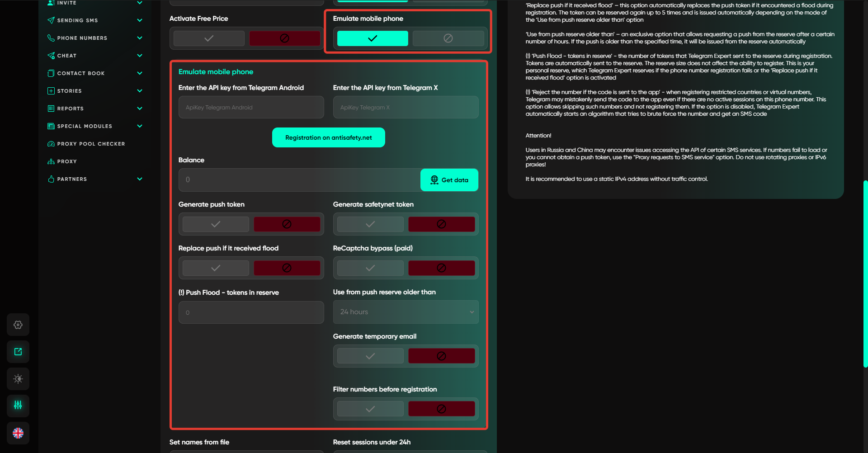Open language selector UK flag icon

coord(18,433)
